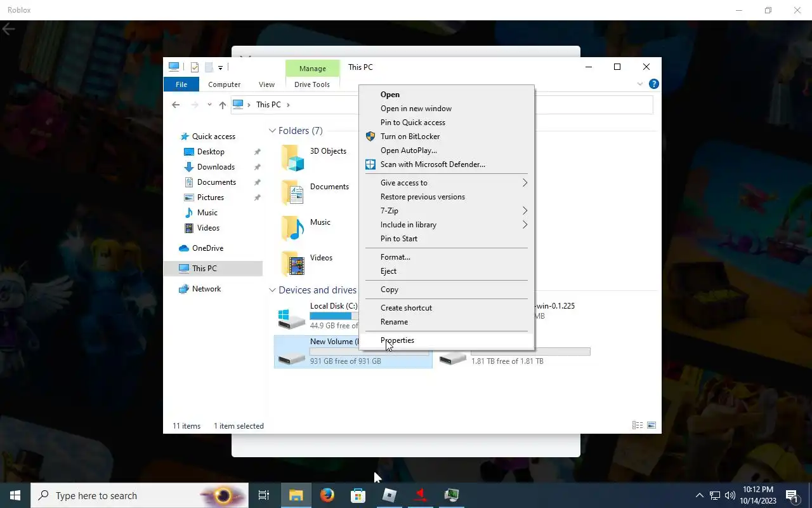Go back with the back arrow
This screenshot has width=812, height=508.
[176, 105]
